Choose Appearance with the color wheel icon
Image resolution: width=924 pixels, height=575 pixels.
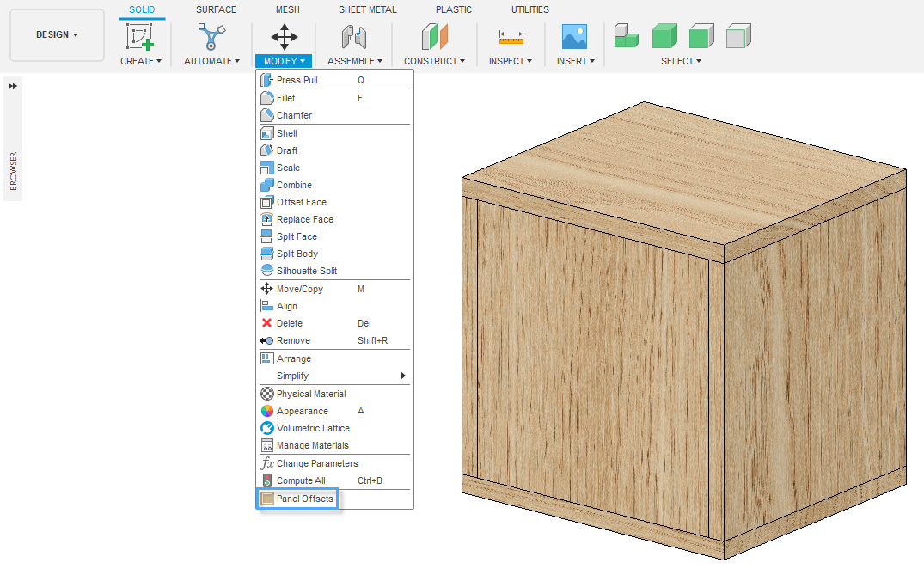(302, 411)
